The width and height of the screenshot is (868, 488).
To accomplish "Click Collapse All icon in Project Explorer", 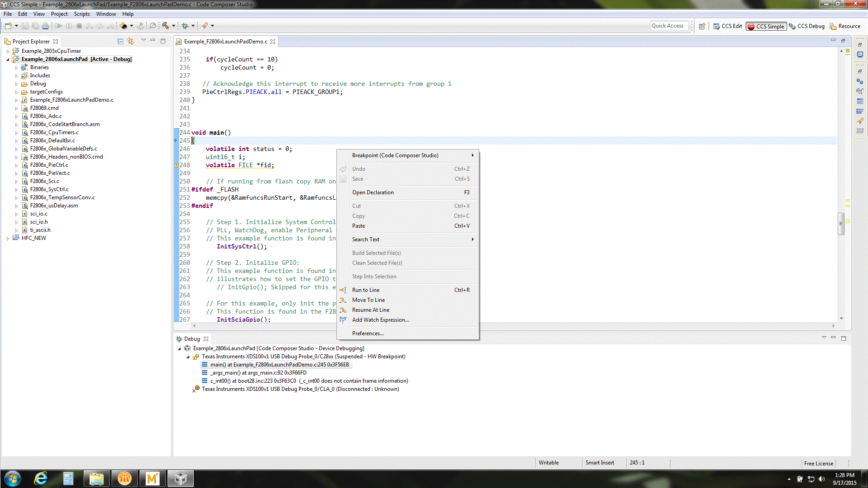I will point(120,41).
